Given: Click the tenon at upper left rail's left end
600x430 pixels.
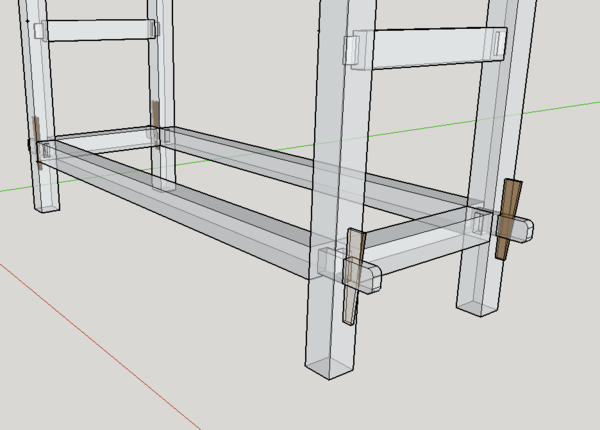Looking at the screenshot, I should coord(40,31).
